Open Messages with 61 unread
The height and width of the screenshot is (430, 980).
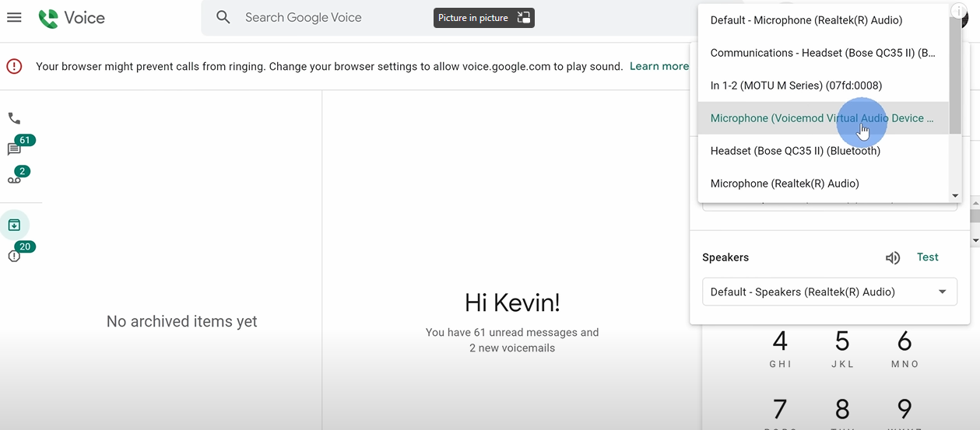pyautogui.click(x=15, y=149)
